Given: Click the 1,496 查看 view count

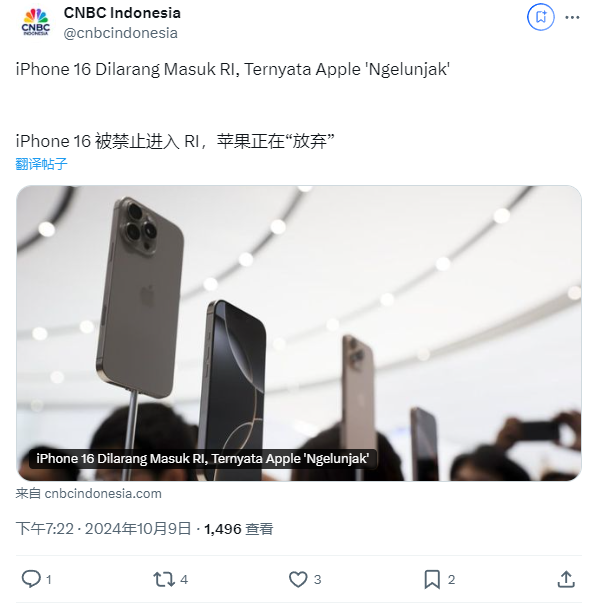Looking at the screenshot, I should (238, 529).
